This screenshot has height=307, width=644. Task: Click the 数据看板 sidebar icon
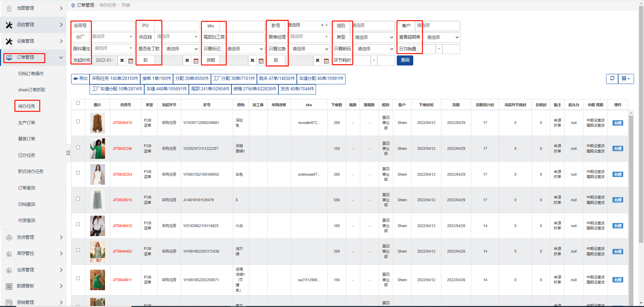point(9,286)
